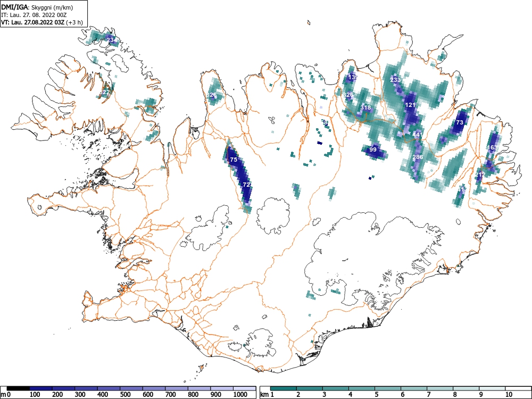The width and height of the screenshot is (532, 399).
Task: Select the dark navy 100–200 m swatch
Action: click(x=41, y=388)
